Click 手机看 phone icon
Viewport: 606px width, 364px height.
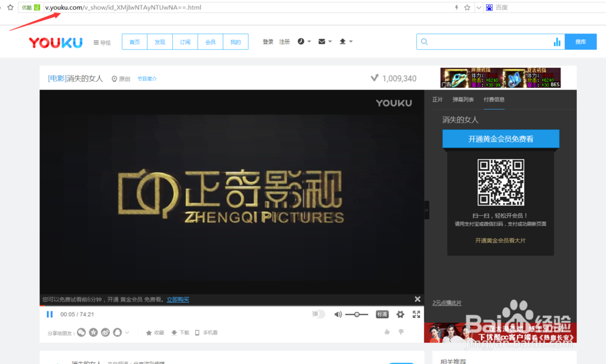206,333
